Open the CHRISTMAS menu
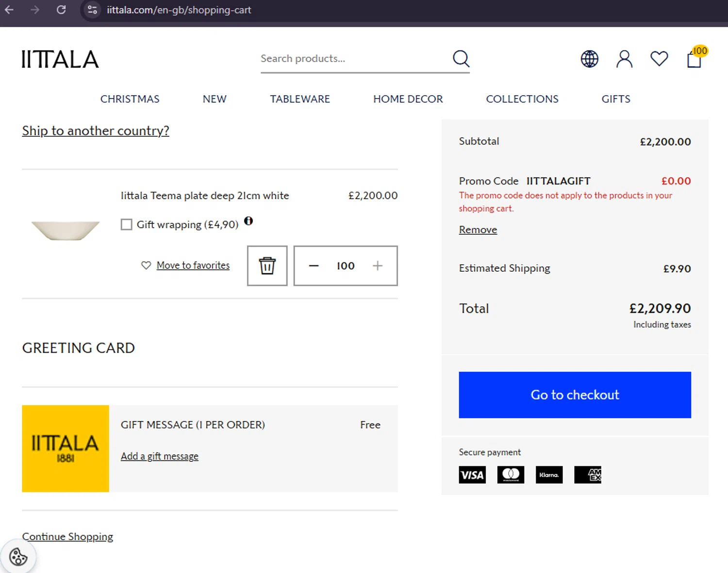The height and width of the screenshot is (573, 728). point(130,99)
